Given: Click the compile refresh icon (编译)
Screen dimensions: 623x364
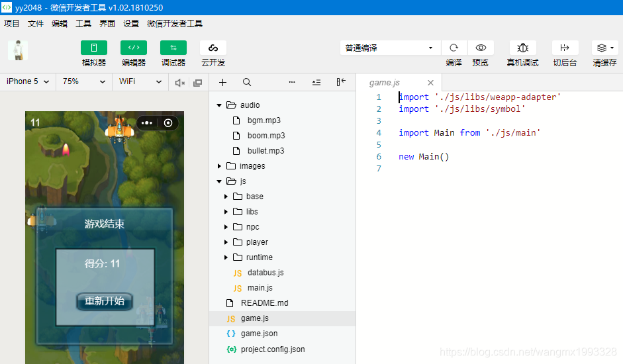Looking at the screenshot, I should [454, 48].
